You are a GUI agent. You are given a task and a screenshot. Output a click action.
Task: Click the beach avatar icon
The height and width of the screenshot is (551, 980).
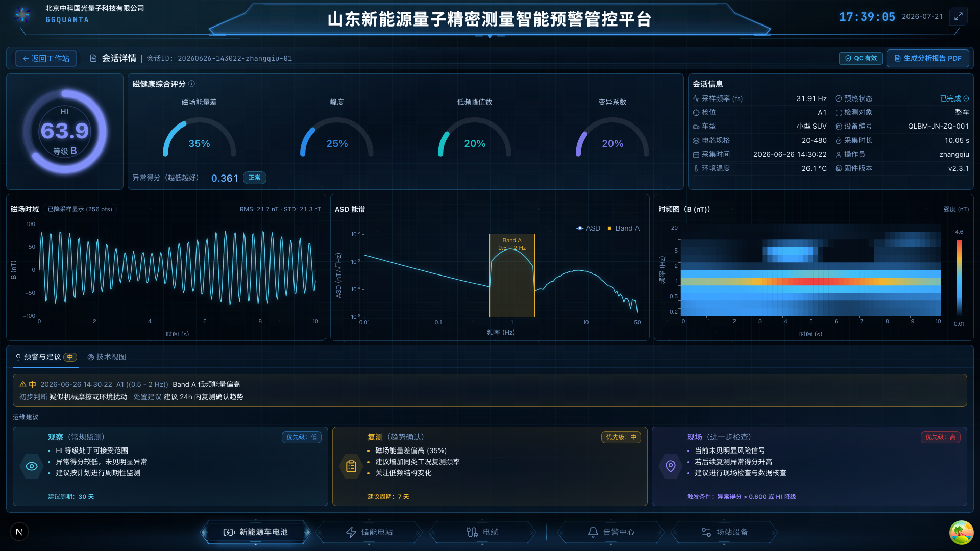coord(961,532)
